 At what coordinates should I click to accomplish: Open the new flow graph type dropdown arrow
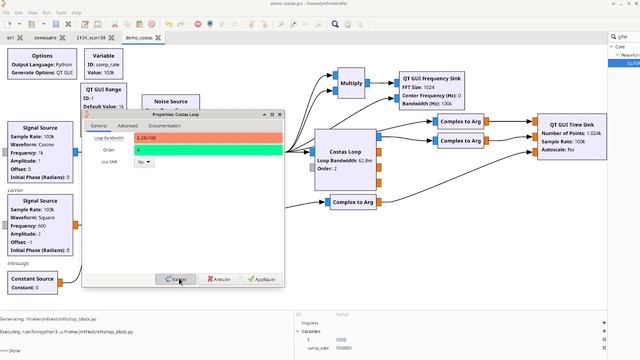coord(19,24)
